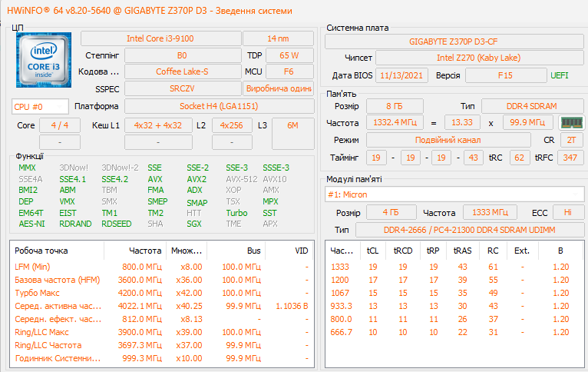This screenshot has height=372, width=588.
Task: Select the Ring/LLC Частота row
Action: (x=162, y=345)
